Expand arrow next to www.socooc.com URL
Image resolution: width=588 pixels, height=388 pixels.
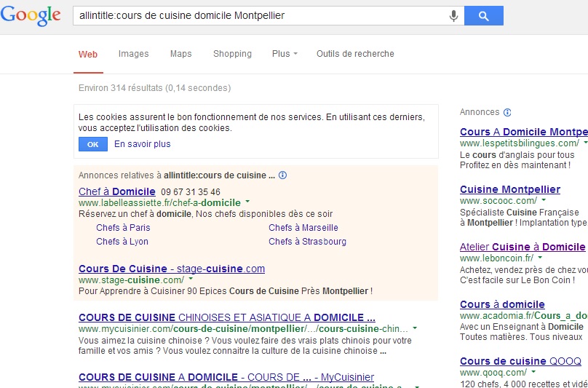point(544,200)
